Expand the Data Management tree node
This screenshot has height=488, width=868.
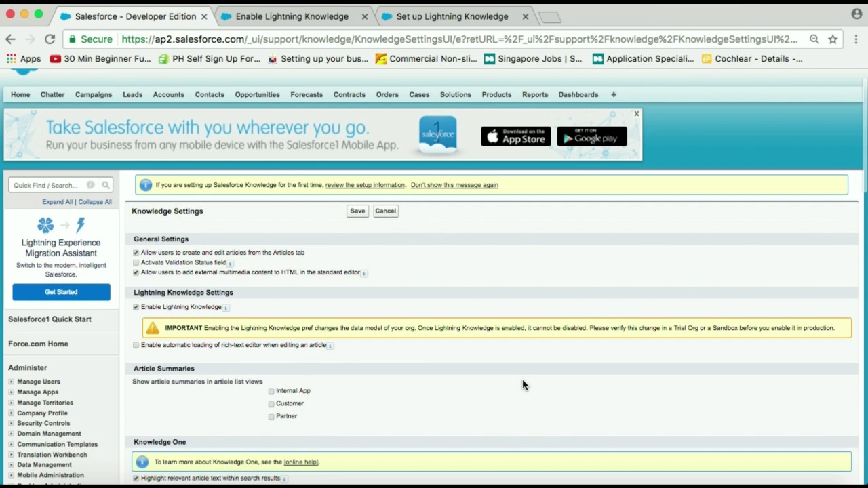(11, 465)
